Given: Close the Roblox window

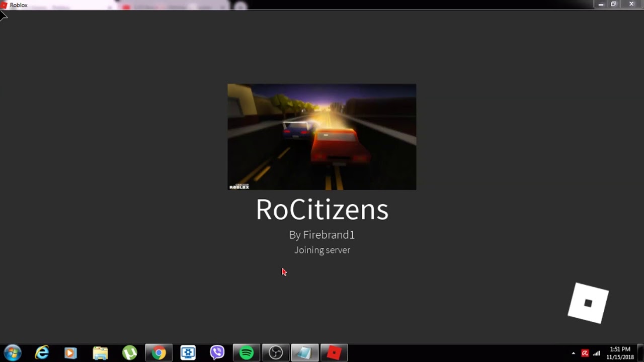Looking at the screenshot, I should [631, 5].
